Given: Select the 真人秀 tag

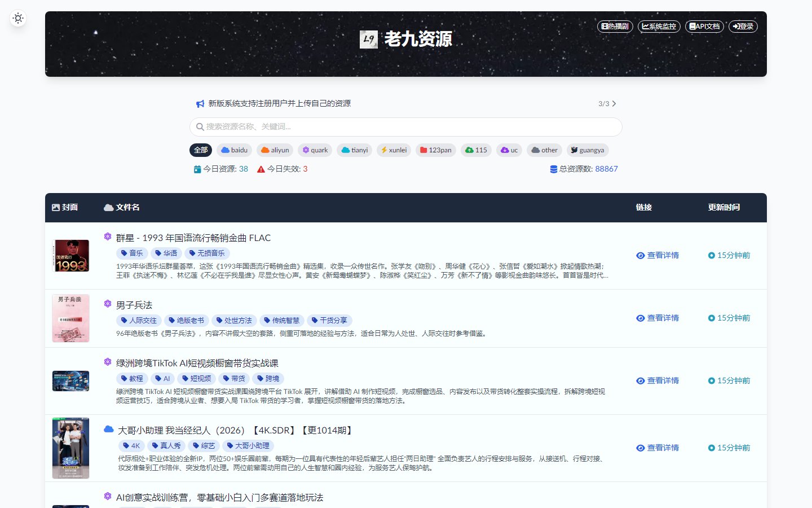Looking at the screenshot, I should click(x=166, y=446).
